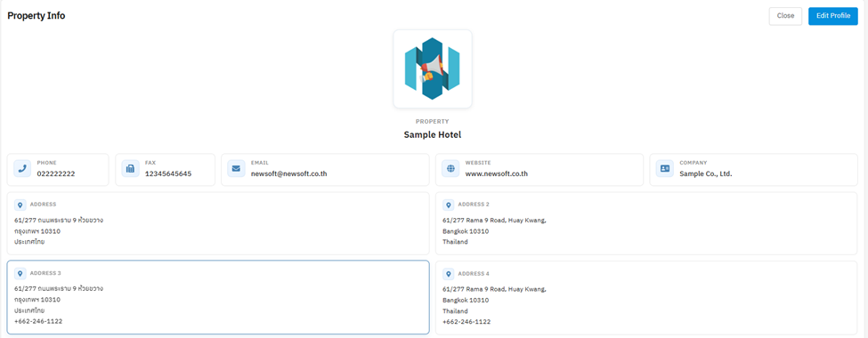The height and width of the screenshot is (338, 868).
Task: Click the Address 4 location pin icon
Action: [x=449, y=274]
